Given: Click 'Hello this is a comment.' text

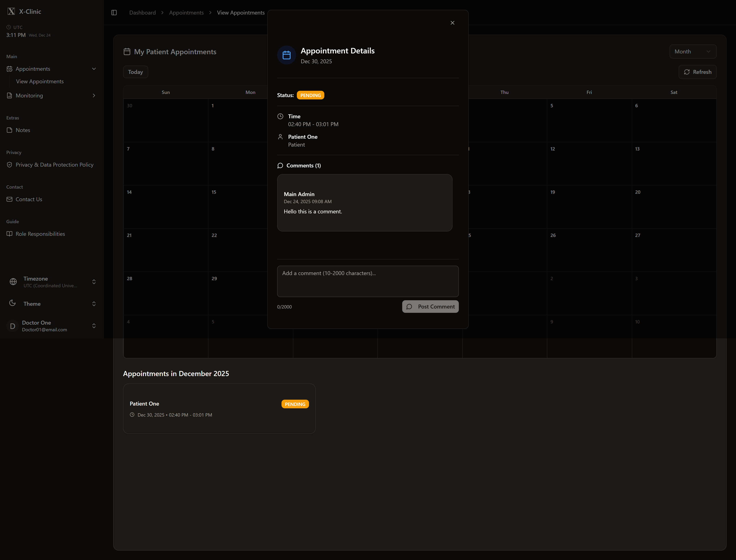Looking at the screenshot, I should pos(313,212).
